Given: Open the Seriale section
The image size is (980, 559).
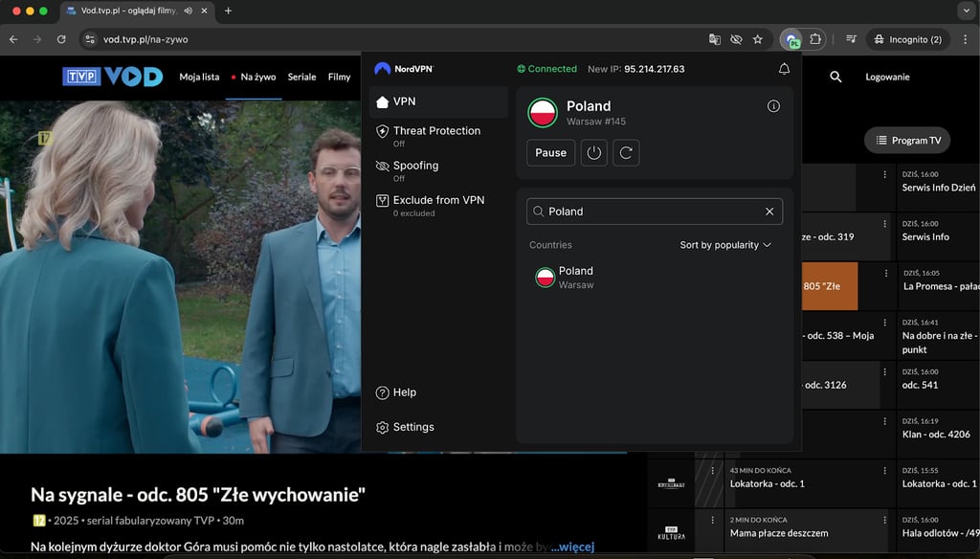Looking at the screenshot, I should pos(301,77).
